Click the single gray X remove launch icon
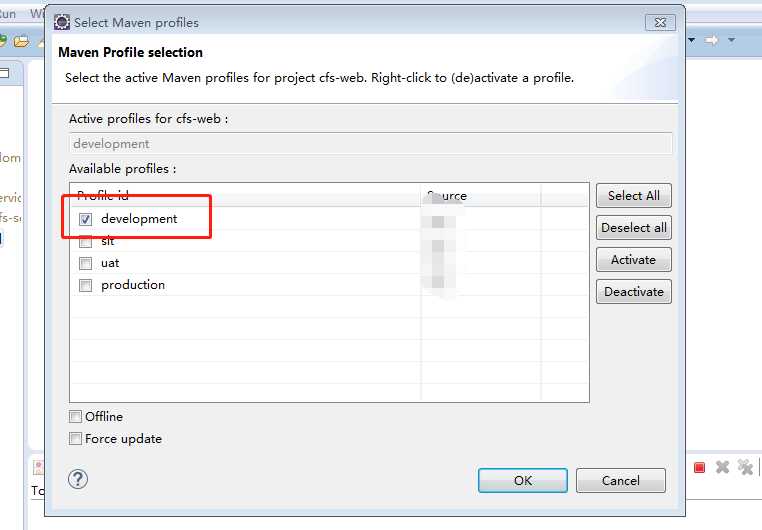 pos(722,467)
